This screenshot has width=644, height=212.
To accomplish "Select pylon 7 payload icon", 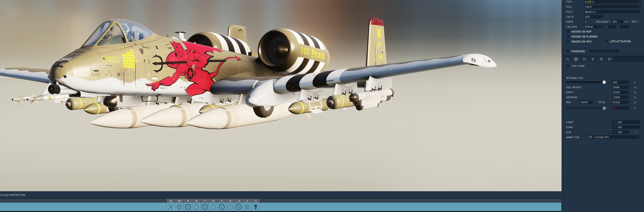I will click(x=205, y=207).
